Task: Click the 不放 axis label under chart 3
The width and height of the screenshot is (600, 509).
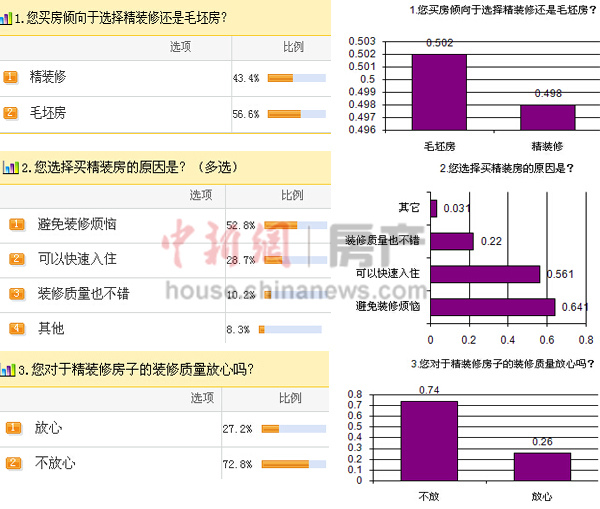Action: 429,497
